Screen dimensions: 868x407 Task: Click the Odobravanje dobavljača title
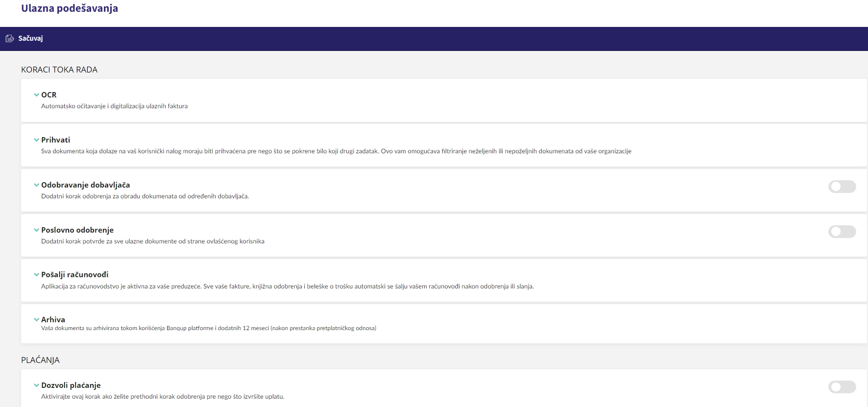(86, 185)
